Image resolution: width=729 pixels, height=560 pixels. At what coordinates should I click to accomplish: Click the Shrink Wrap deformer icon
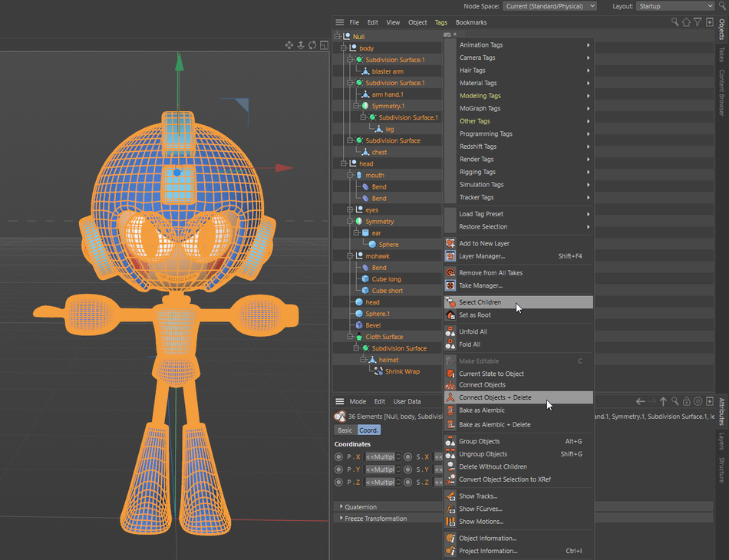click(x=378, y=371)
